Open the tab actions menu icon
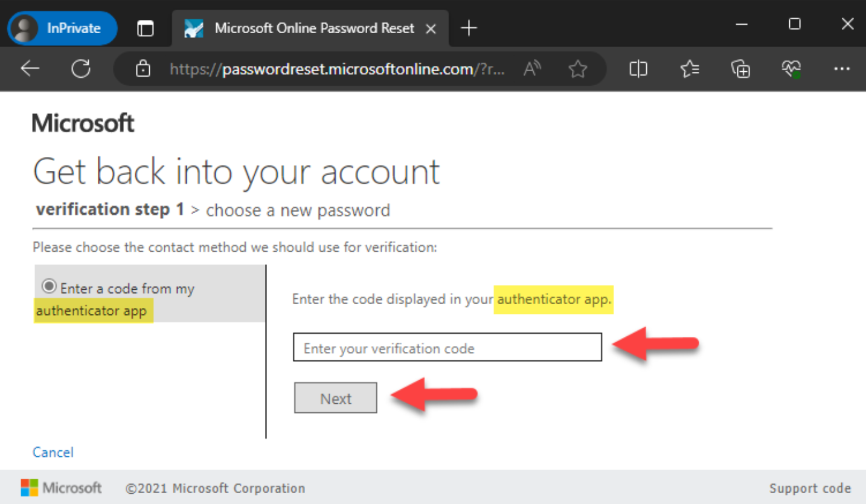The width and height of the screenshot is (866, 504). click(x=146, y=28)
